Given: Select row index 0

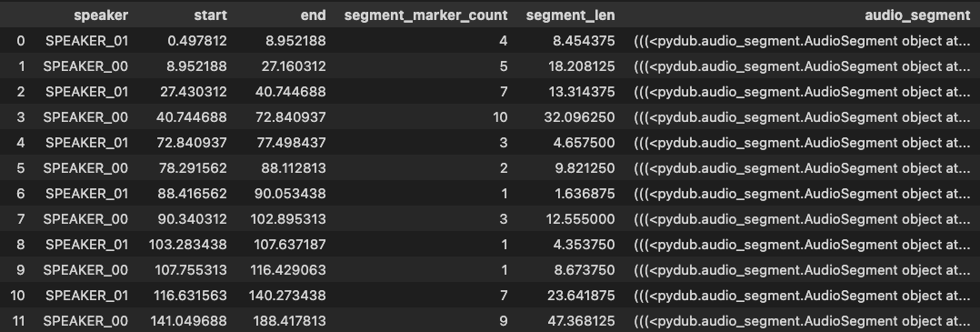Looking at the screenshot, I should [x=21, y=41].
